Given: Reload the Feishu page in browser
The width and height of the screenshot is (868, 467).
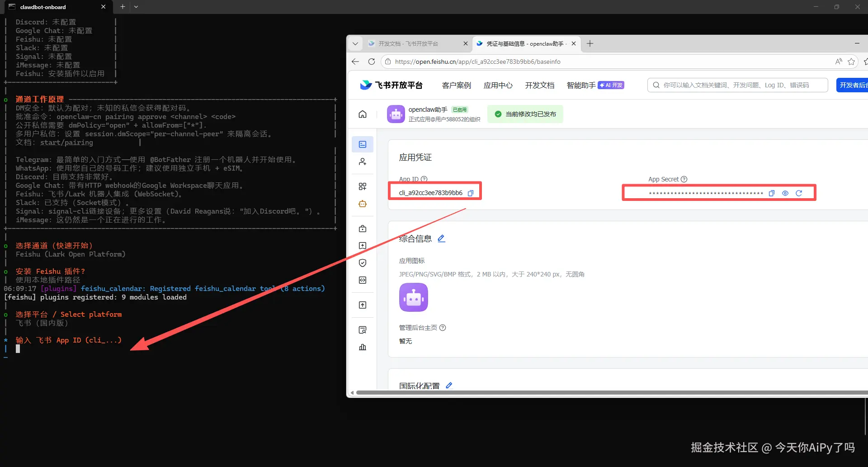Looking at the screenshot, I should [x=372, y=62].
